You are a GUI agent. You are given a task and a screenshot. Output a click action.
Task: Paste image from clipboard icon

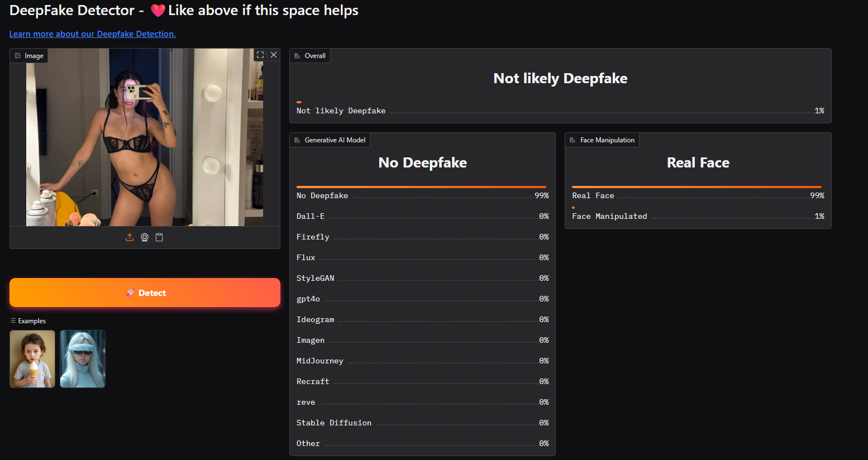(159, 237)
